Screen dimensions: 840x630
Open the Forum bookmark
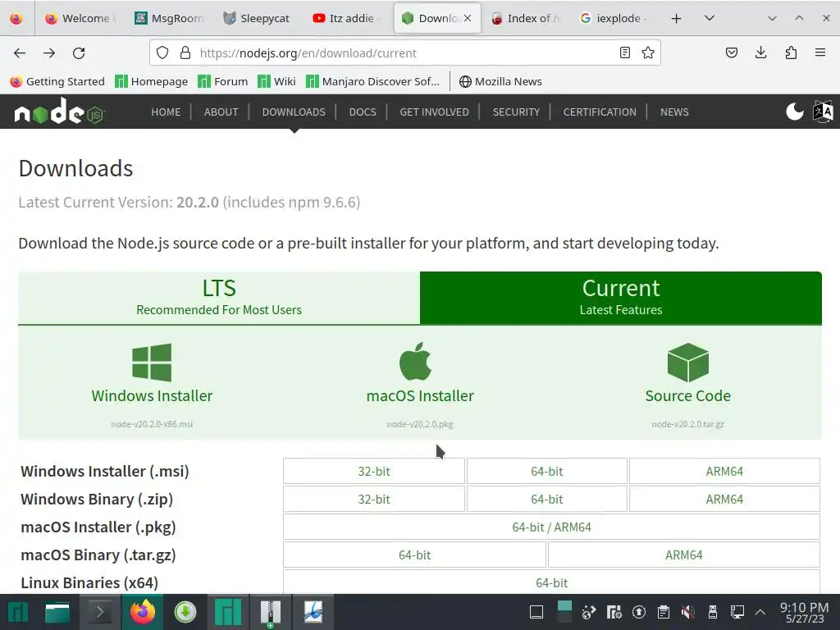pos(223,81)
